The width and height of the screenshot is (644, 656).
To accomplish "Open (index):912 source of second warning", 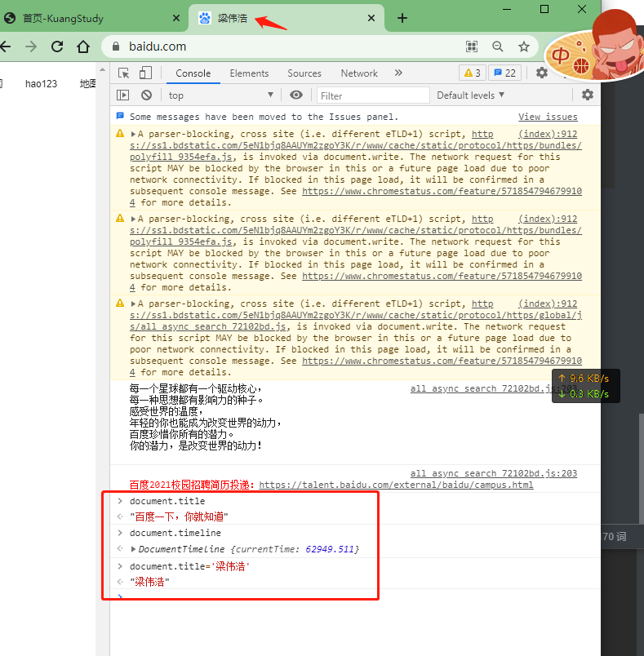I will [x=548, y=219].
